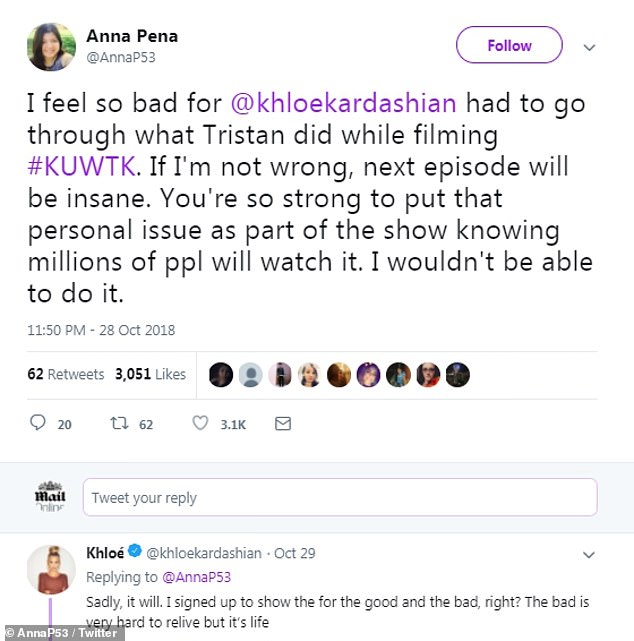
Task: Click the envelope direct message icon
Action: click(283, 424)
